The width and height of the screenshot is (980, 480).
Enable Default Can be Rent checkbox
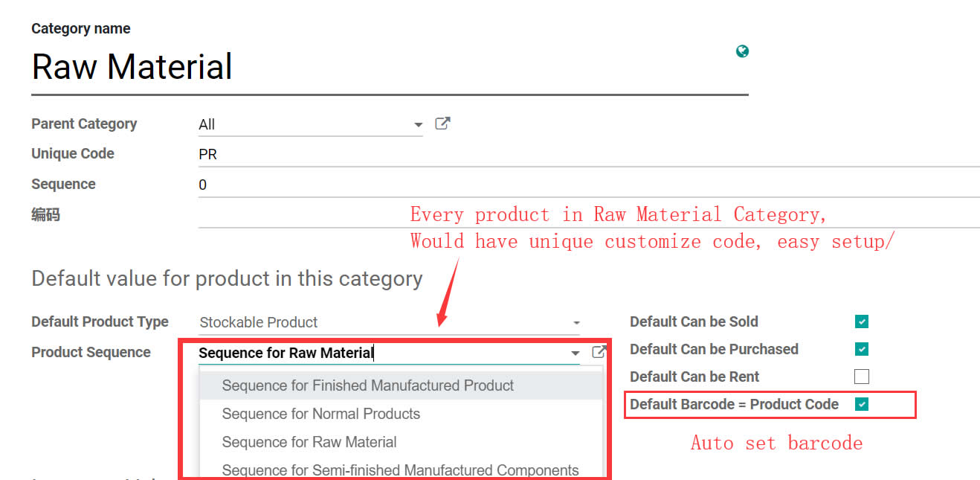[862, 377]
